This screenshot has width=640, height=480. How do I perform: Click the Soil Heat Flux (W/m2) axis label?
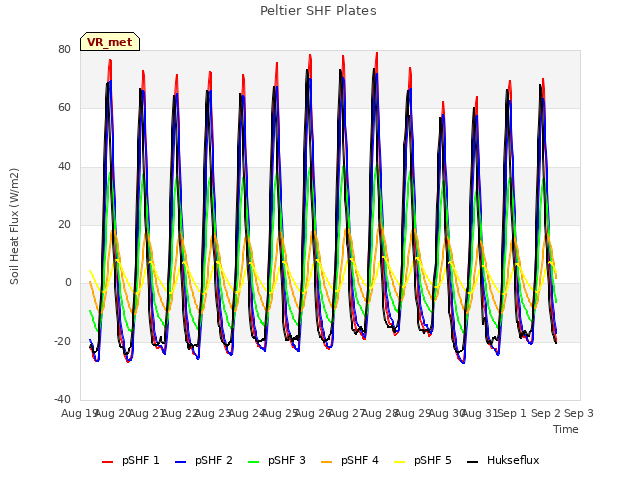tap(14, 226)
